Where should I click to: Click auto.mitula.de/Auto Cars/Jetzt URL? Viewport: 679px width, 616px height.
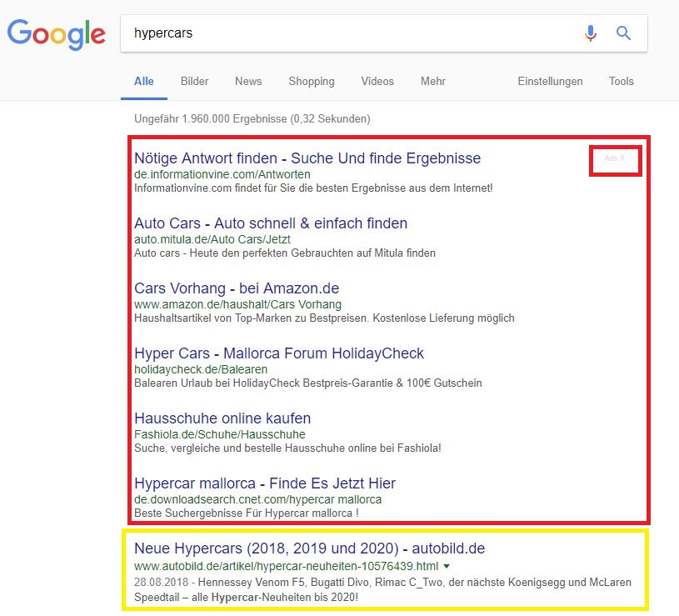point(212,239)
